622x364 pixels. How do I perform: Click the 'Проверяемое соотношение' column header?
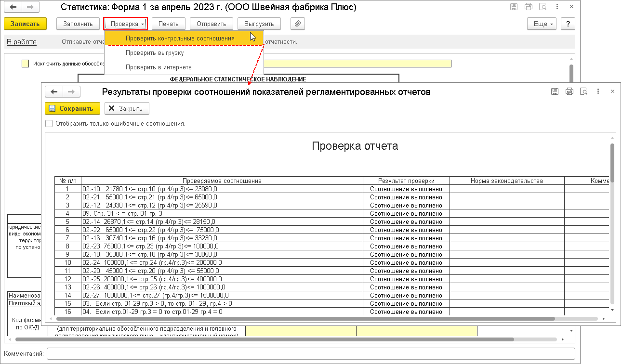point(222,181)
